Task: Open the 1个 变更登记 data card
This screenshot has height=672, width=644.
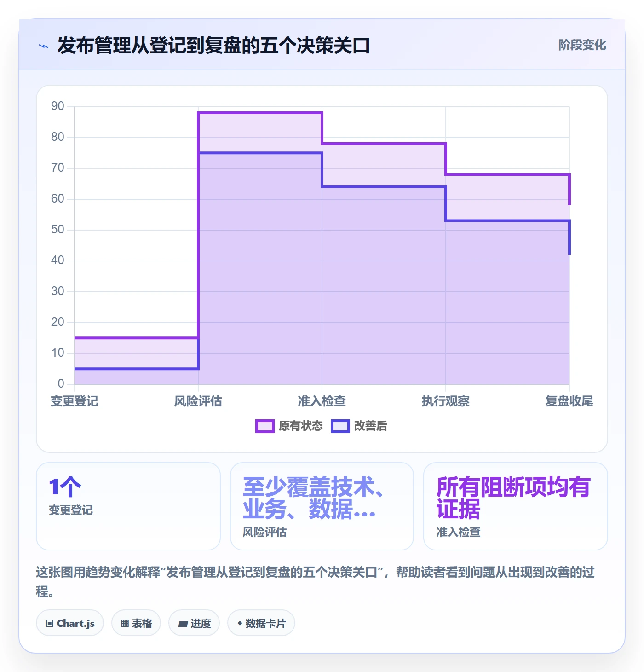Action: point(128,506)
